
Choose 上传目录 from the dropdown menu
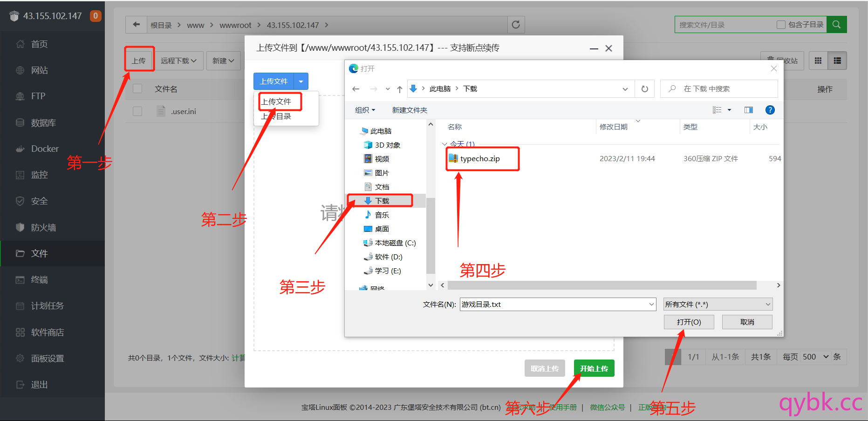[x=276, y=116]
